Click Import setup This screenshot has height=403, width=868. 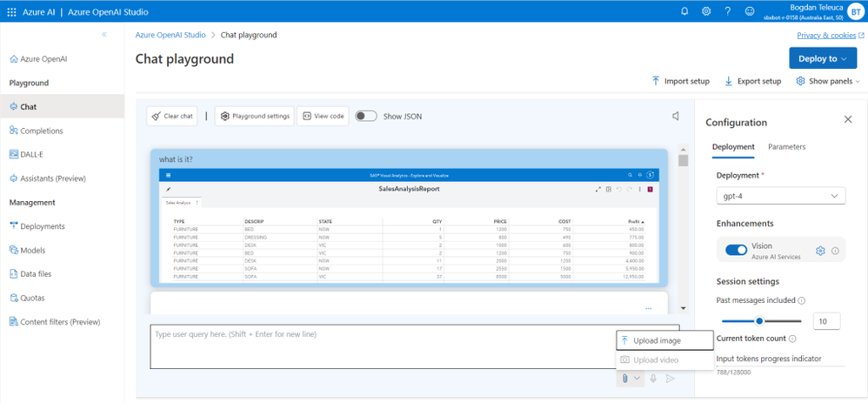680,81
